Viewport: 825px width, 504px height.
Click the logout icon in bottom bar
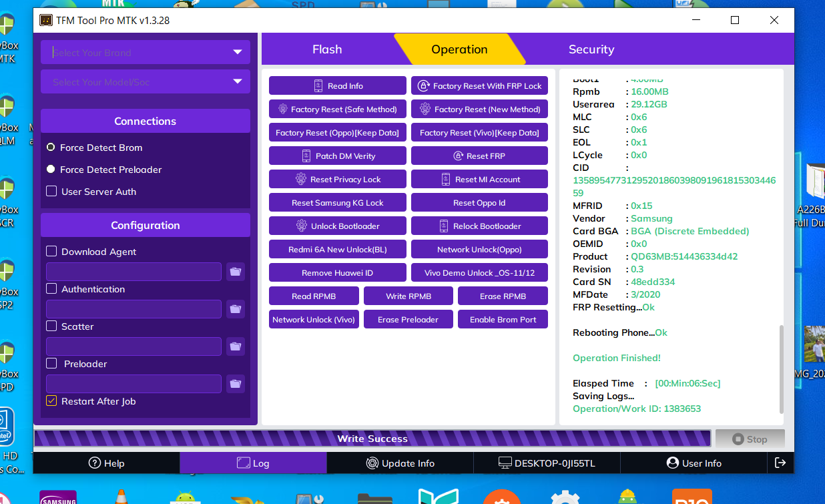(x=780, y=463)
